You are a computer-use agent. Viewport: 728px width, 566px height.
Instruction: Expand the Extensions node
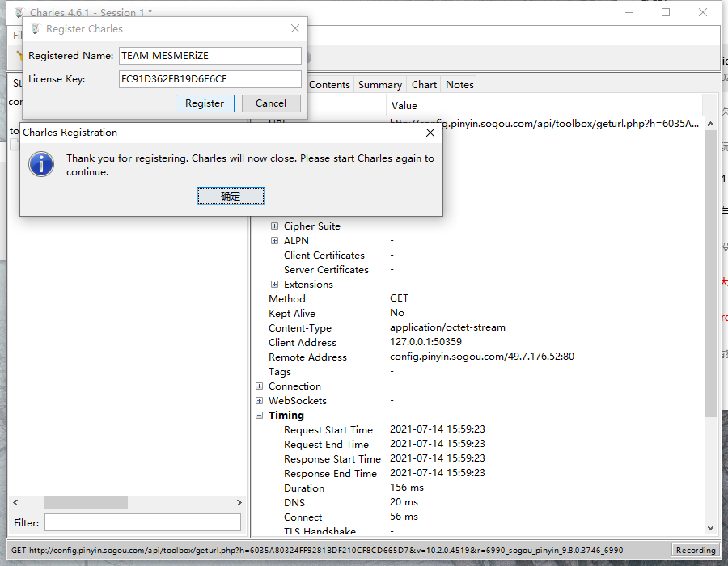coord(274,284)
